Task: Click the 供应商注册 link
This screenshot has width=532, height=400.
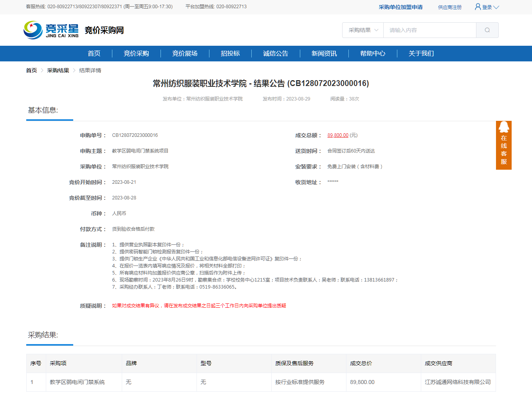Action: (x=450, y=7)
